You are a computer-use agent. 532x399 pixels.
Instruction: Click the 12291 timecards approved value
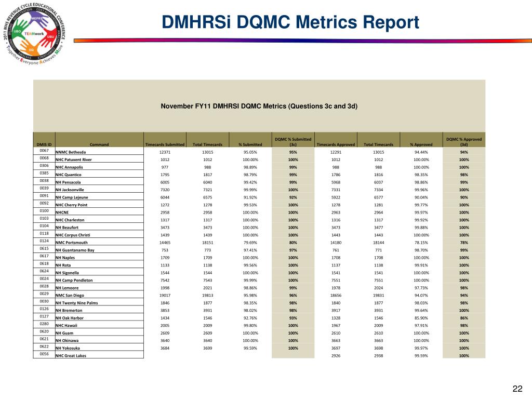coord(336,152)
